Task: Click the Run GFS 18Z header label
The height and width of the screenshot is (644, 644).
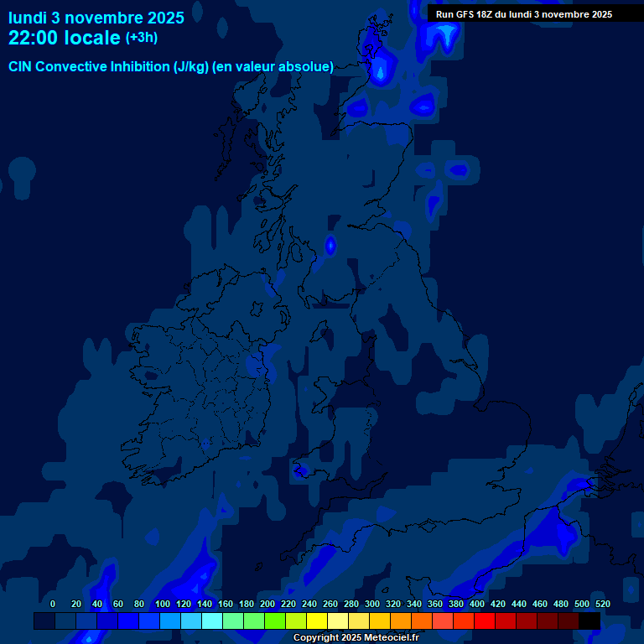Action: point(523,14)
